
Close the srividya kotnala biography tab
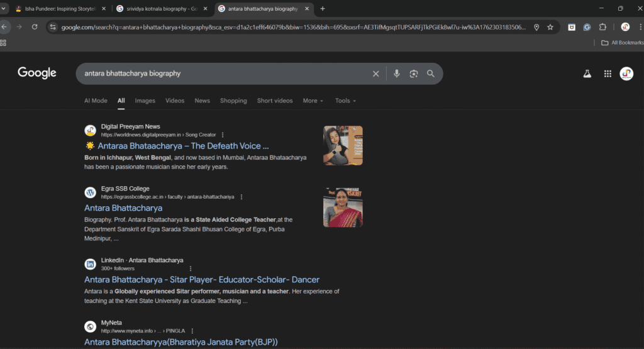pyautogui.click(x=206, y=9)
